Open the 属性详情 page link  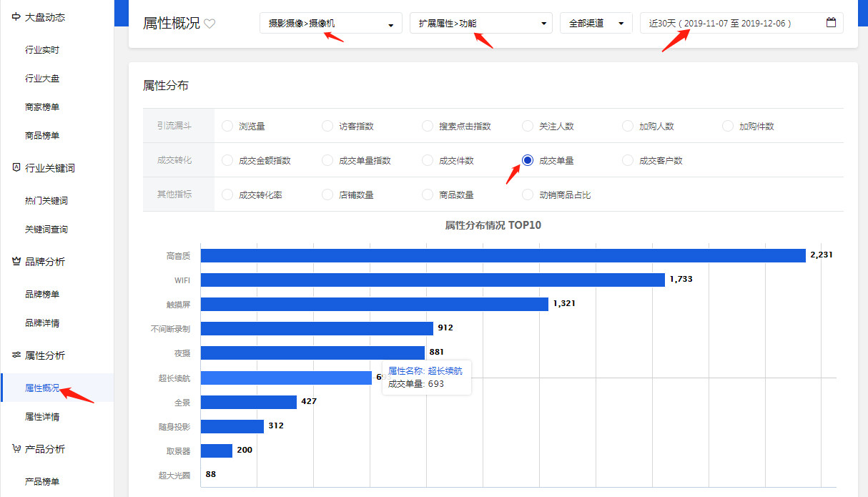[x=42, y=417]
